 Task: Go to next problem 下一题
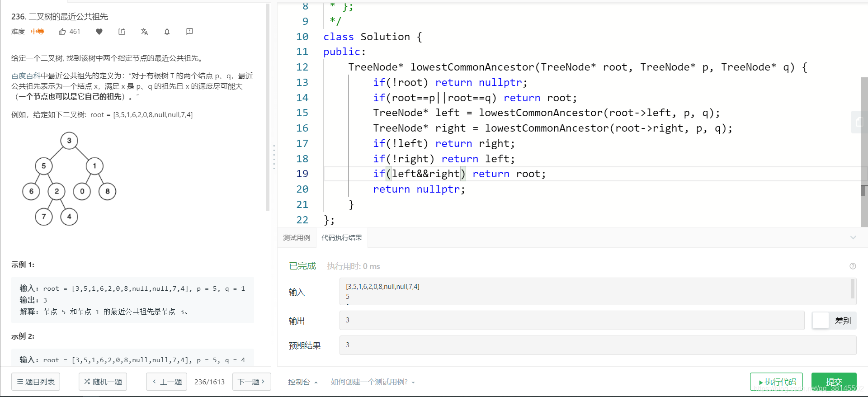click(251, 382)
